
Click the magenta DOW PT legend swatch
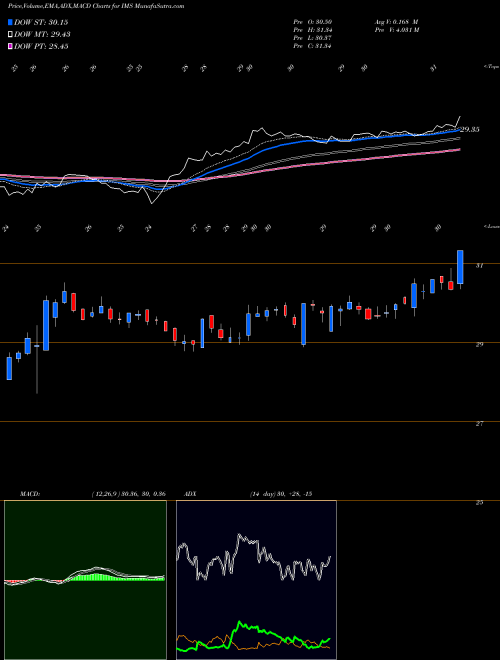click(11, 46)
